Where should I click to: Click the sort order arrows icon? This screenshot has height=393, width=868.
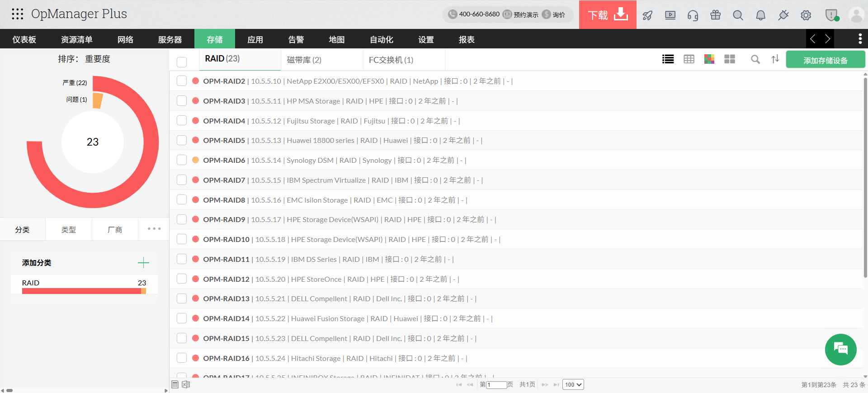(x=775, y=59)
